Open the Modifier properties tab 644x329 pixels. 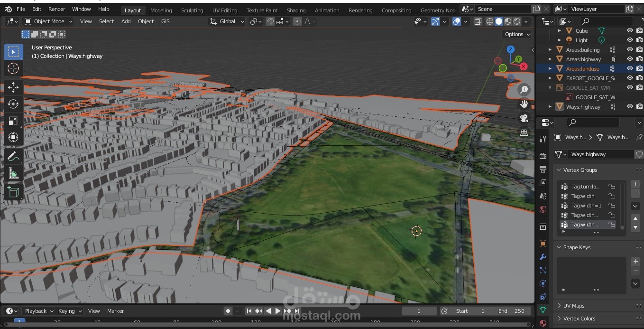point(543,257)
